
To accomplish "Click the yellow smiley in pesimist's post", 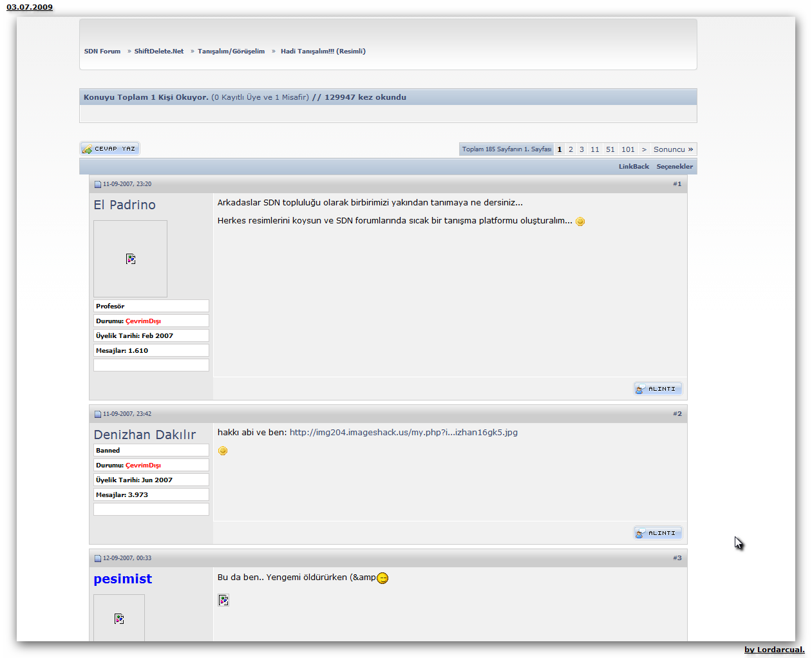I will coord(382,578).
